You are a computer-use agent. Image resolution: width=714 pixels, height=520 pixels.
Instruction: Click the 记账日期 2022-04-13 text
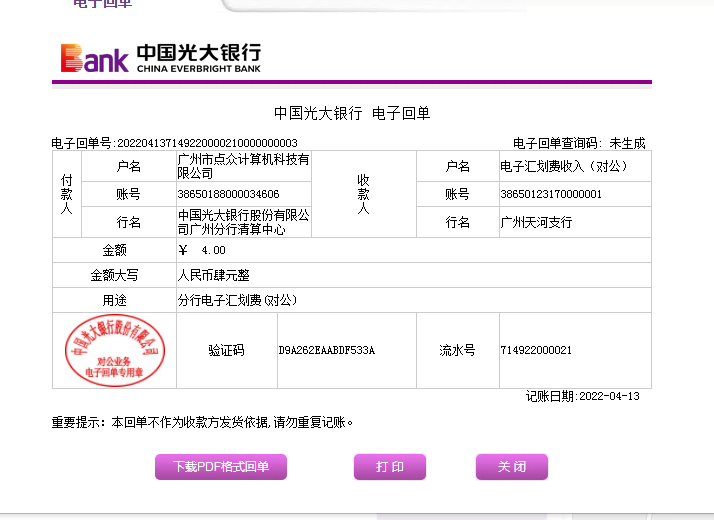coord(582,396)
